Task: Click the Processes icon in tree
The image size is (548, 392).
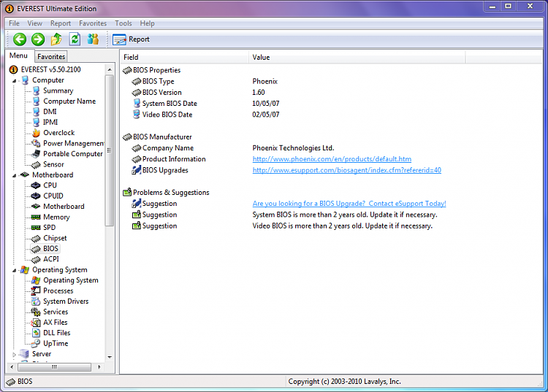Action: click(x=36, y=291)
